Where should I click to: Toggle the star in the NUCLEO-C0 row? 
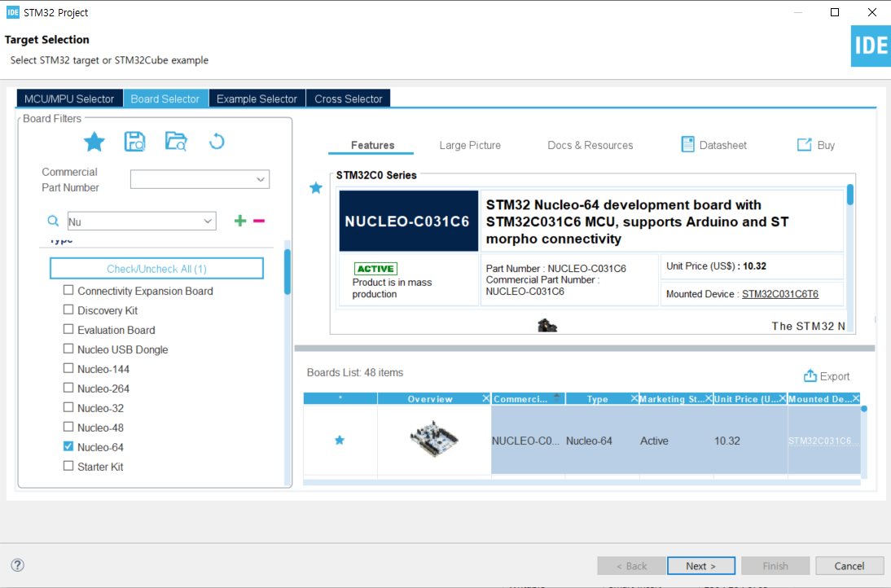[x=340, y=441]
